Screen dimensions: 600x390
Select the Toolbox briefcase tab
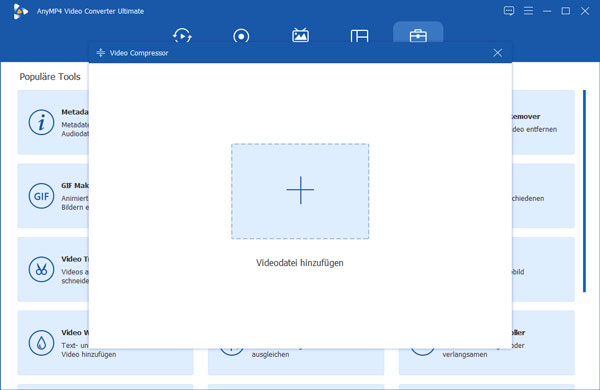[x=418, y=36]
